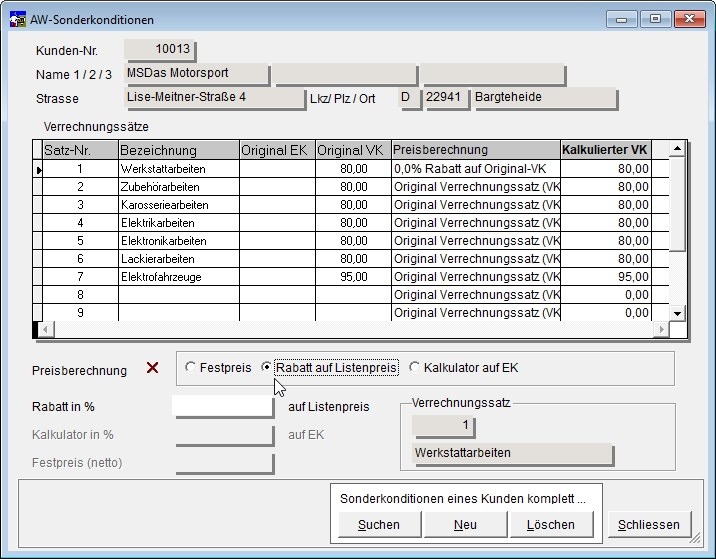
Task: Close the AW-Sonderkonditionen window
Action: pyautogui.click(x=689, y=19)
